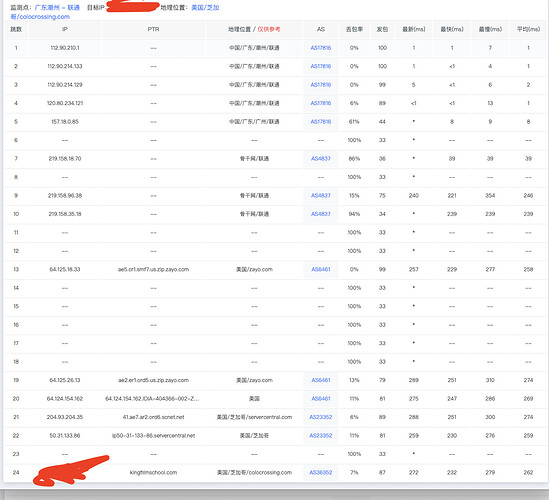
Task: Select IP cell 157.18.0.85
Action: [65, 121]
